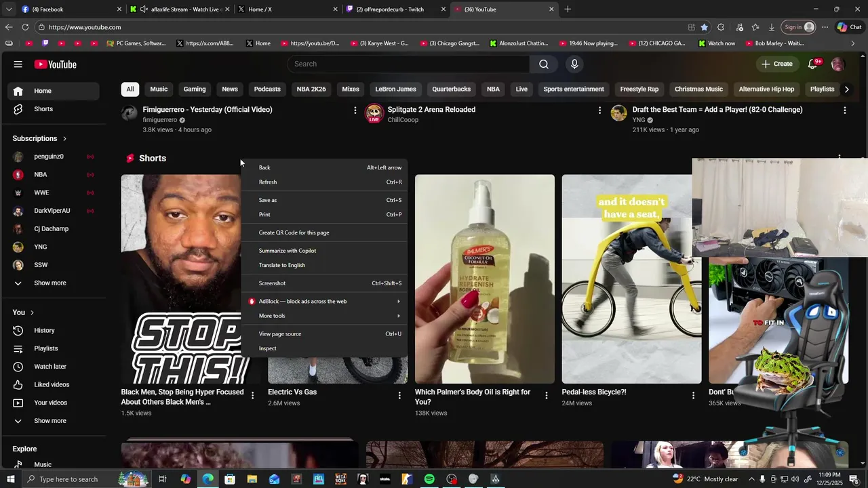Go to Home in sidebar
The height and width of the screenshot is (488, 868).
pos(53,91)
